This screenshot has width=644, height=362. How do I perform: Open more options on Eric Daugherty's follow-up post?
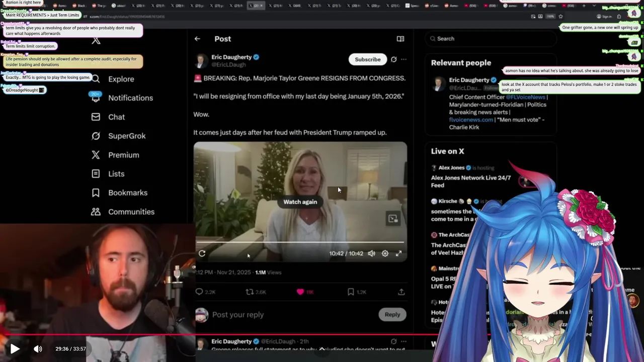(x=404, y=341)
